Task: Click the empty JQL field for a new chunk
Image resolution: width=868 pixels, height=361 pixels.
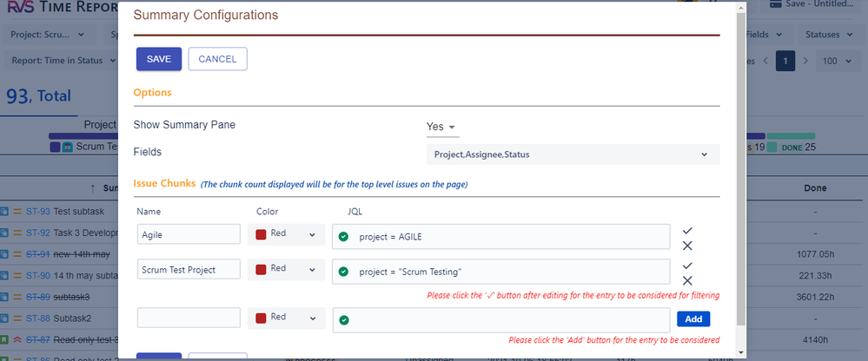Action: pyautogui.click(x=501, y=320)
